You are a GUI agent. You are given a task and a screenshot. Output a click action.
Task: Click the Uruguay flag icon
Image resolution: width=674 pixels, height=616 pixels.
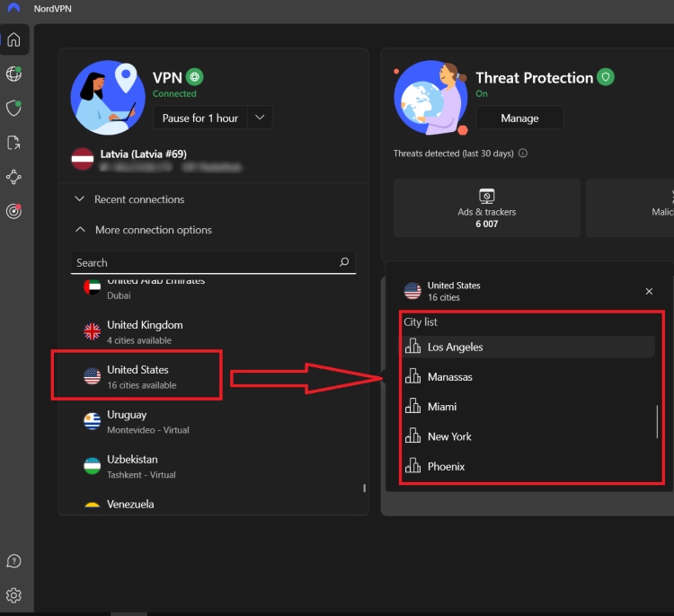click(92, 421)
